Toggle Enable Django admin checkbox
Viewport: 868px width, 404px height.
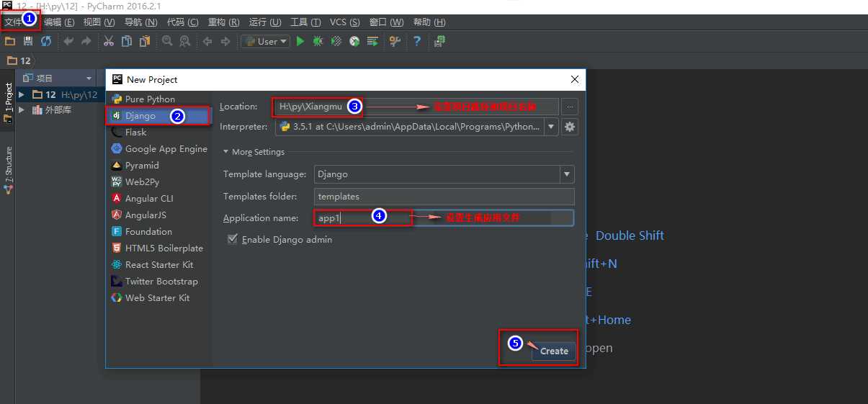233,239
